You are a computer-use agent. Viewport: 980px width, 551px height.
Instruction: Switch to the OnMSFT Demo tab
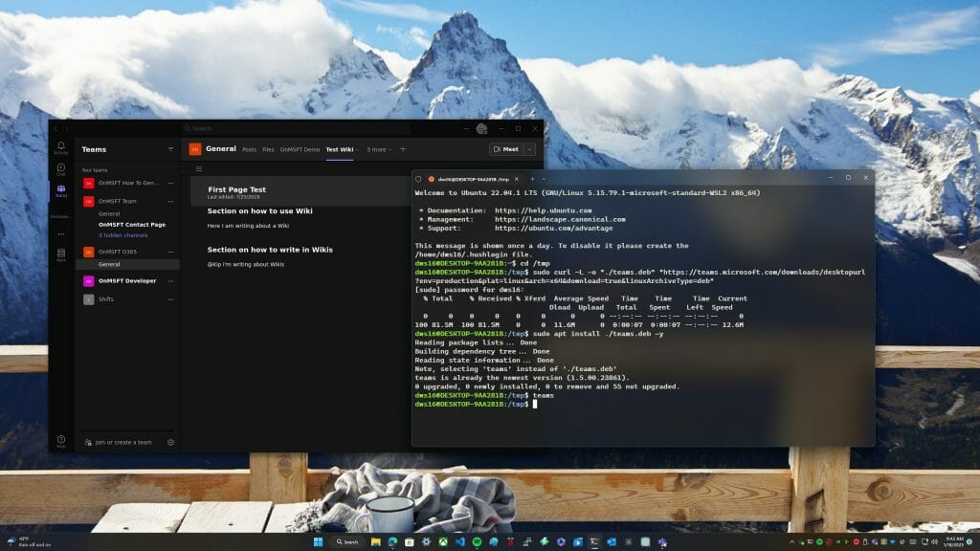[300, 149]
